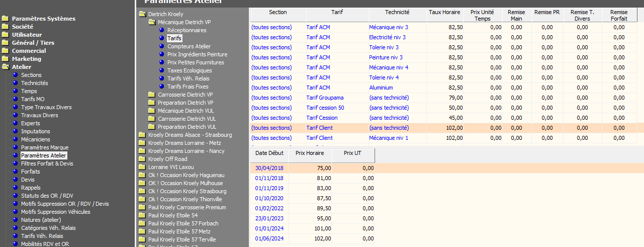Open Prix Petites Fournitures node
644x247 pixels.
pos(196,62)
